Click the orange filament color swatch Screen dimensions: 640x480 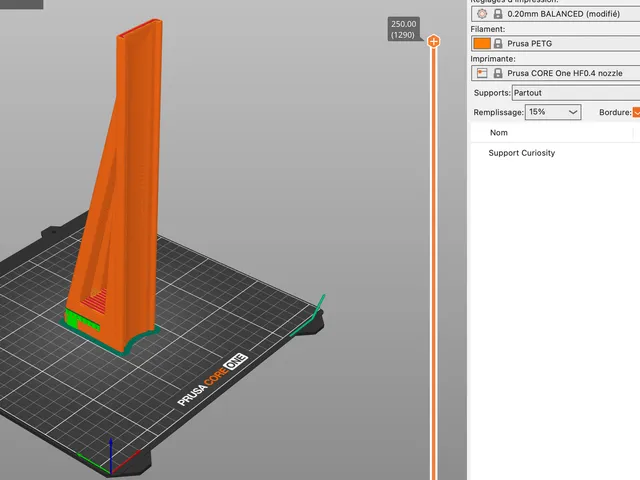pyautogui.click(x=482, y=43)
